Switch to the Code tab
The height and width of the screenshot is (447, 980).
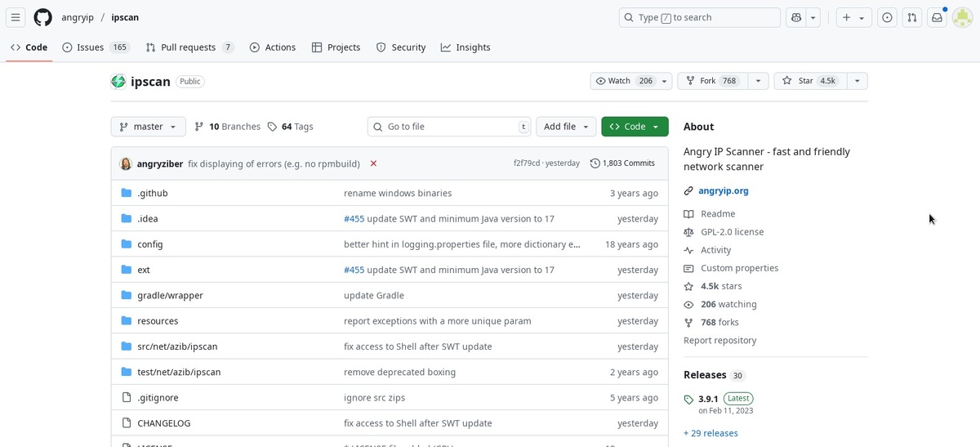pyautogui.click(x=29, y=47)
